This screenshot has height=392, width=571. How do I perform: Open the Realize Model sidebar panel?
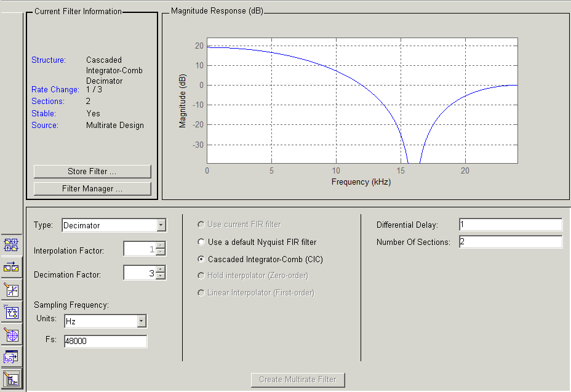[11, 313]
